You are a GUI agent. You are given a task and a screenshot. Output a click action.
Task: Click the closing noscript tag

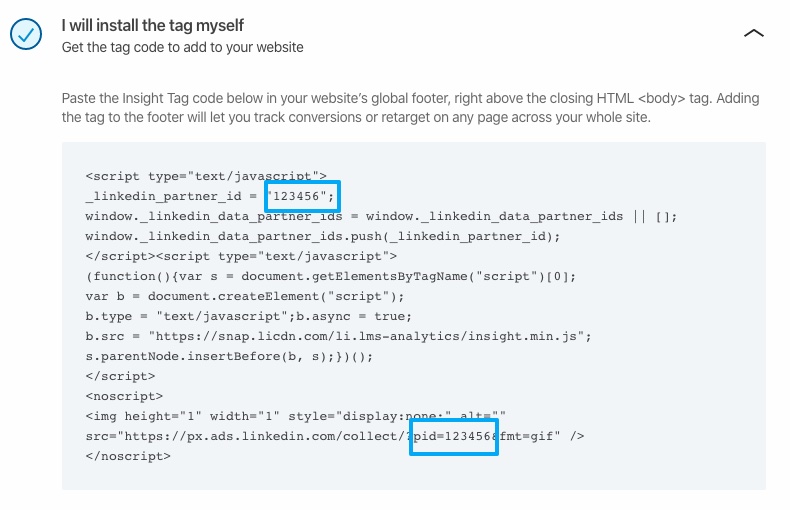tap(128, 456)
